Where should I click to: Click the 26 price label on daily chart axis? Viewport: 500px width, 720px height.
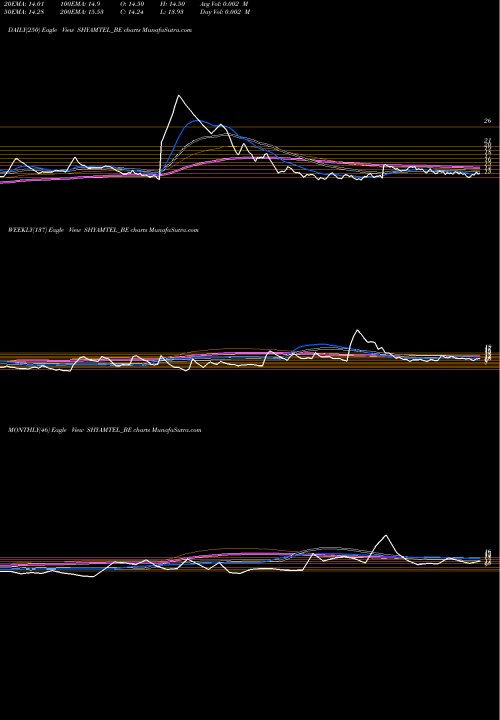coord(487,121)
